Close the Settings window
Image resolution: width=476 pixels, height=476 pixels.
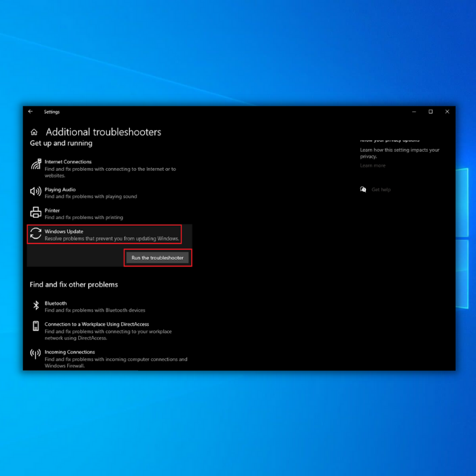pos(447,112)
